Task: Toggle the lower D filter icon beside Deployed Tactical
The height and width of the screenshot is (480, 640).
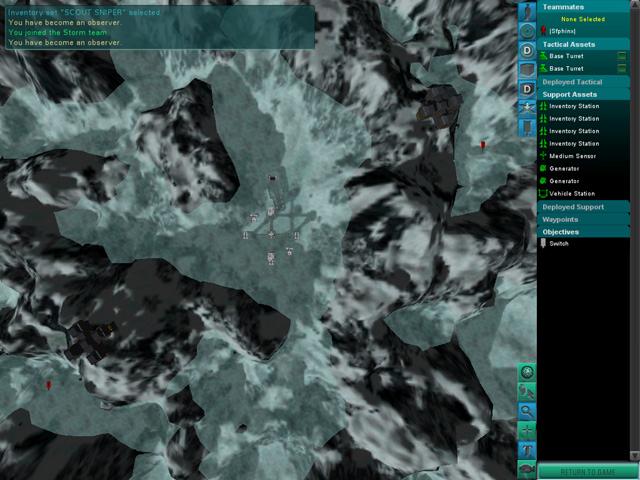Action: click(x=527, y=89)
